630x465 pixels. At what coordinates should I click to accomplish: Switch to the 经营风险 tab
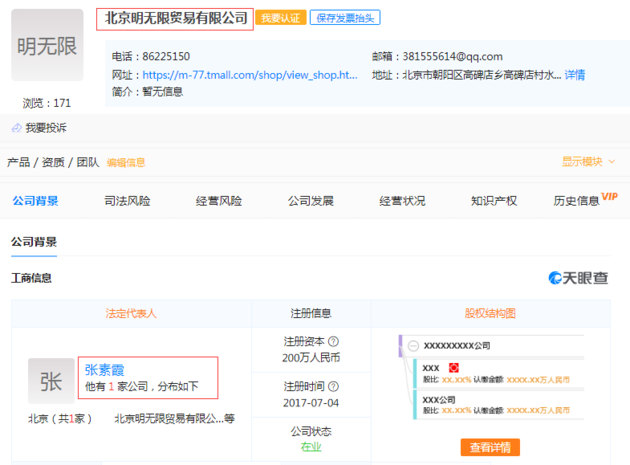[219, 201]
